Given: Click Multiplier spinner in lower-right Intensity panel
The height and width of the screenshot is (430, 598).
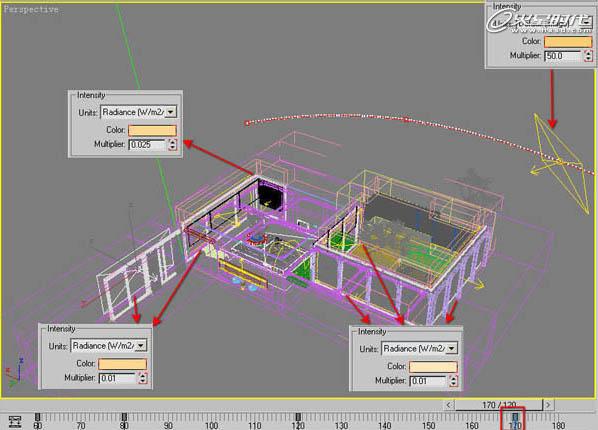Looking at the screenshot, I should (453, 381).
